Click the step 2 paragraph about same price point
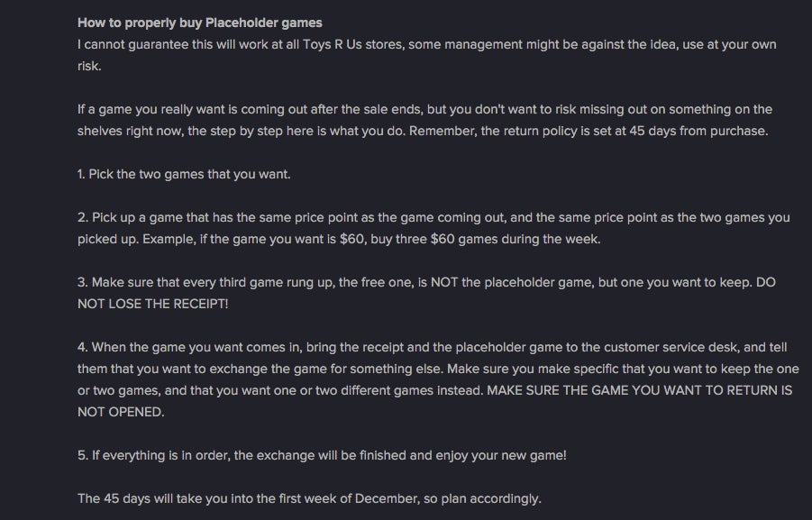This screenshot has height=520, width=812. 433,217
